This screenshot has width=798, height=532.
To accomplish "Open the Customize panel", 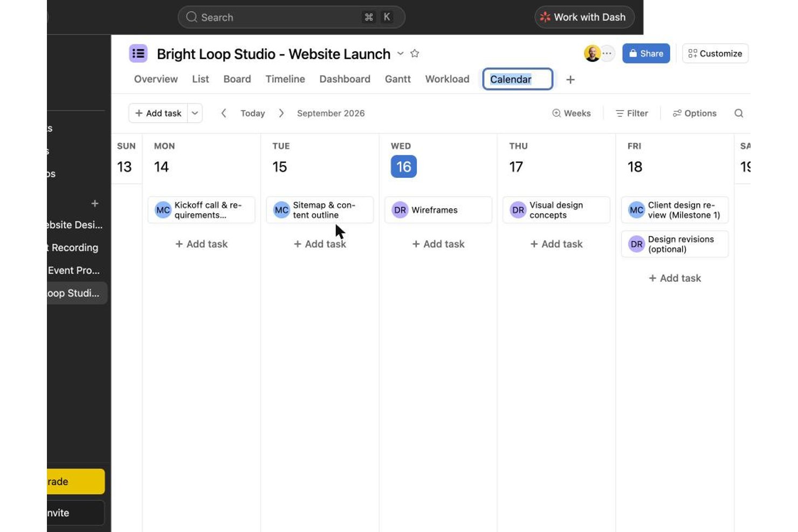I will tap(715, 53).
